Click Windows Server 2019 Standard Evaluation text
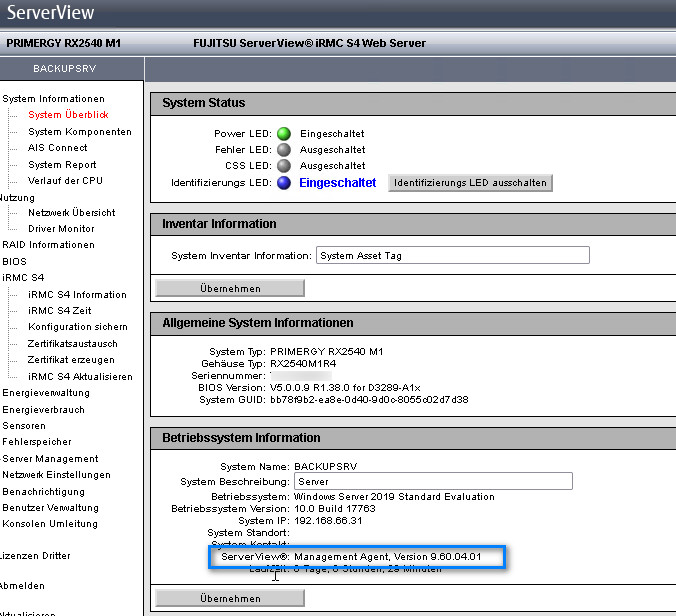 pyautogui.click(x=394, y=497)
